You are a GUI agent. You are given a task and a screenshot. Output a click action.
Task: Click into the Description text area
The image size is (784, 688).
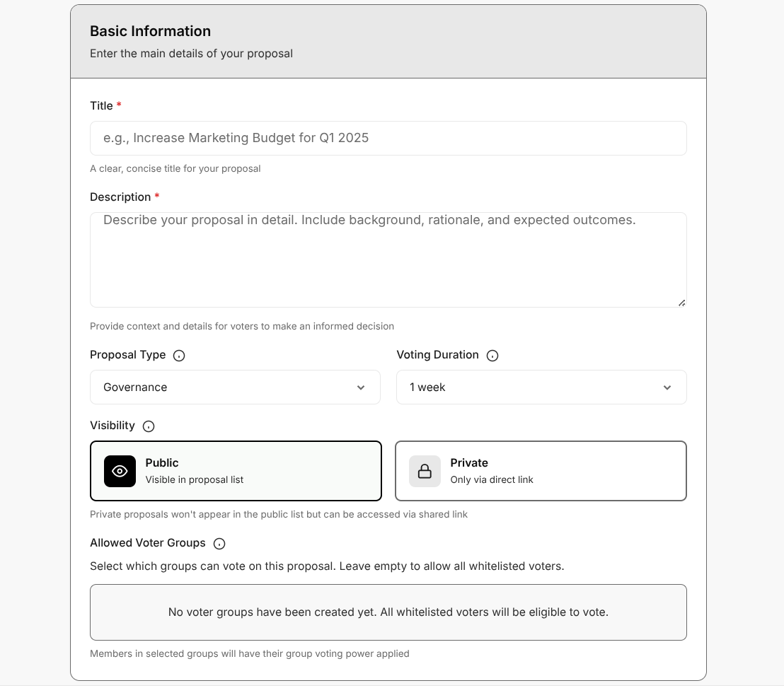pyautogui.click(x=388, y=260)
